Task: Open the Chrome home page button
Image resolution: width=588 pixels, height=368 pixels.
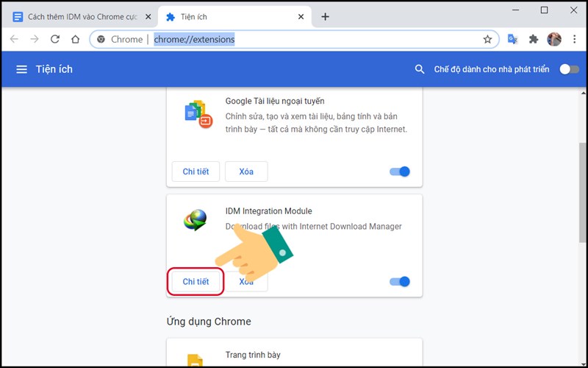Action: (76, 39)
